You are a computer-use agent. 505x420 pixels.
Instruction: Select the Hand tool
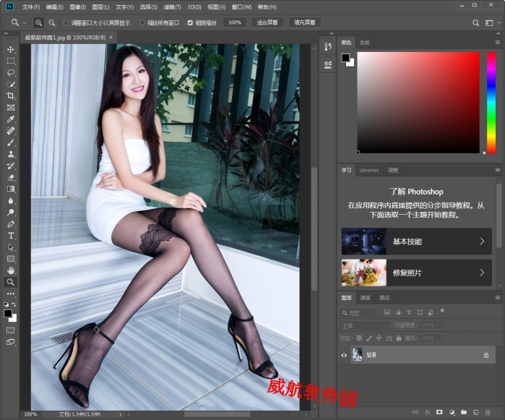[11, 270]
